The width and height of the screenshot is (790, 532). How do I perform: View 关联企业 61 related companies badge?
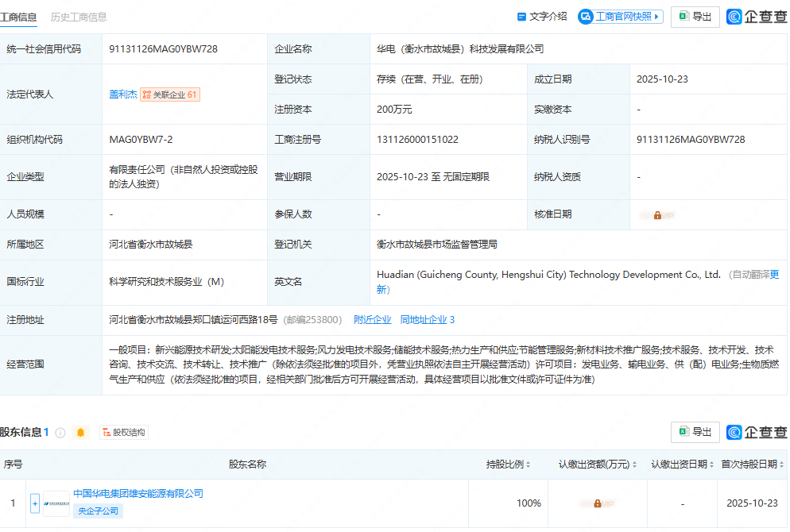[170, 94]
